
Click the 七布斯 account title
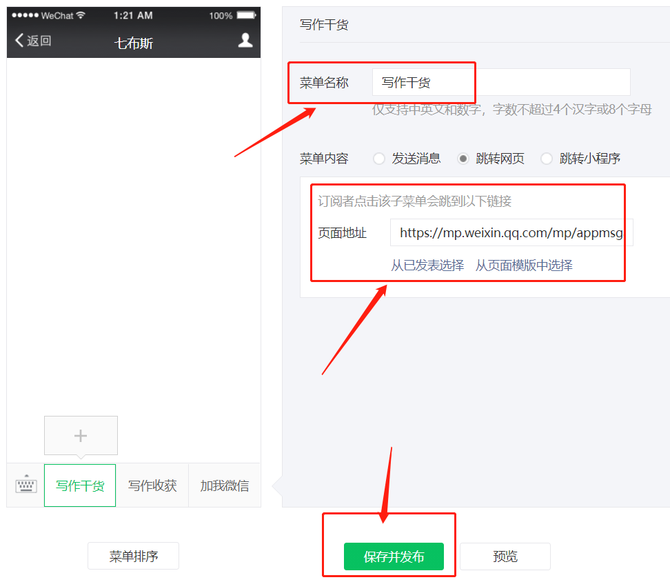[x=133, y=43]
